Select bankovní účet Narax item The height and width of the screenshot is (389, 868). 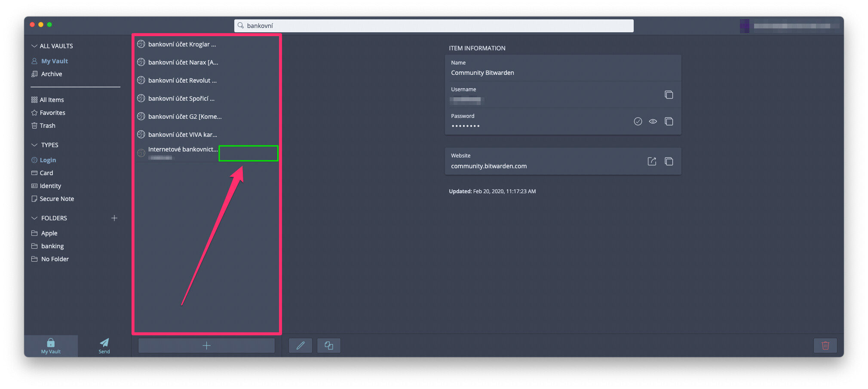[x=206, y=62]
